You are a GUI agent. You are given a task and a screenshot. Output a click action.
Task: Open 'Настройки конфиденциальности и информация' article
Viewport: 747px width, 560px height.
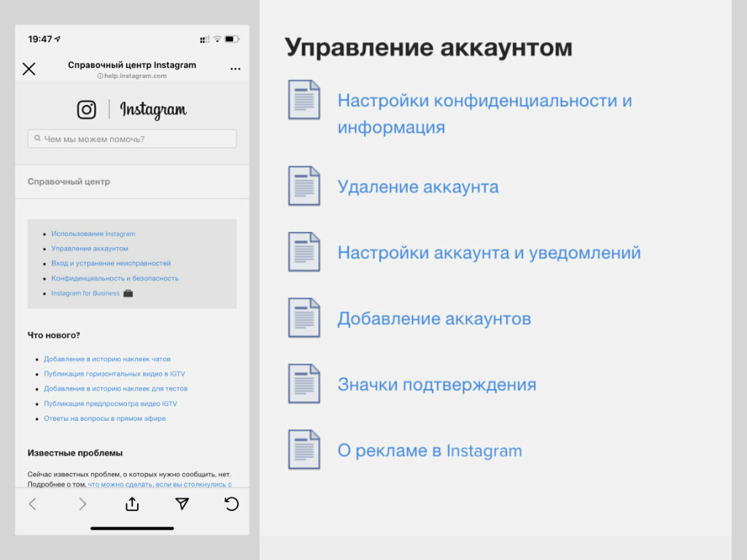click(484, 114)
